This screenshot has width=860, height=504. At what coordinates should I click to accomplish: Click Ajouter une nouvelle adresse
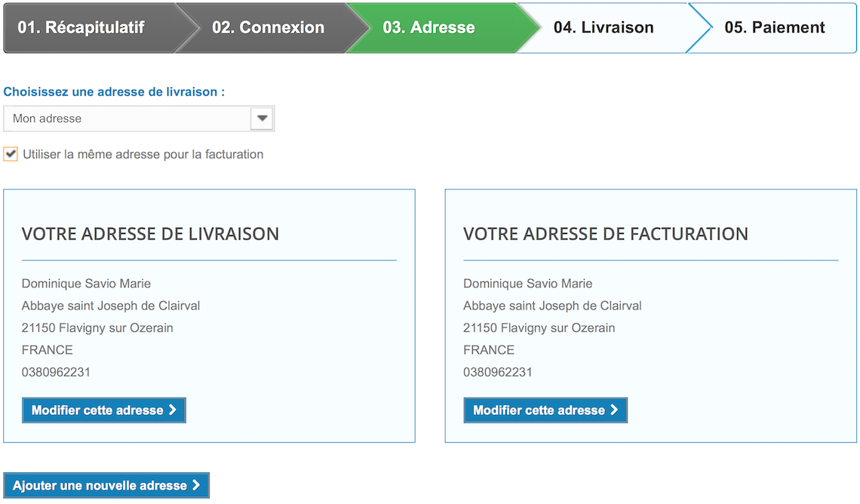coord(106,485)
